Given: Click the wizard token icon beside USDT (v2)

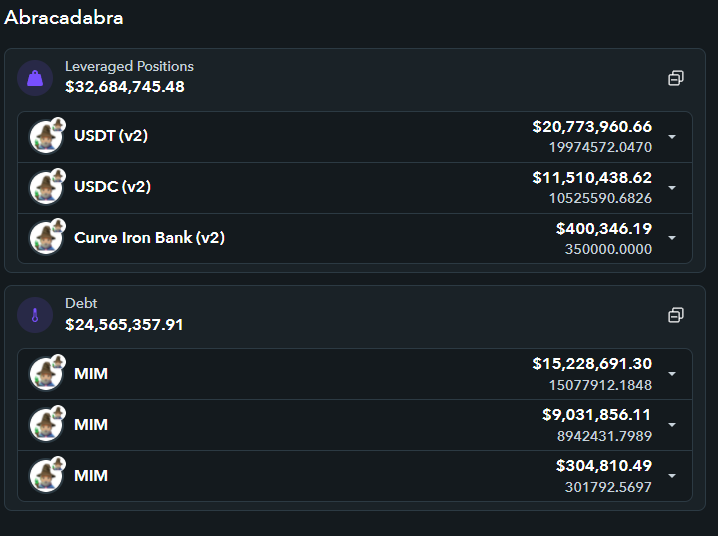Looking at the screenshot, I should 46,136.
